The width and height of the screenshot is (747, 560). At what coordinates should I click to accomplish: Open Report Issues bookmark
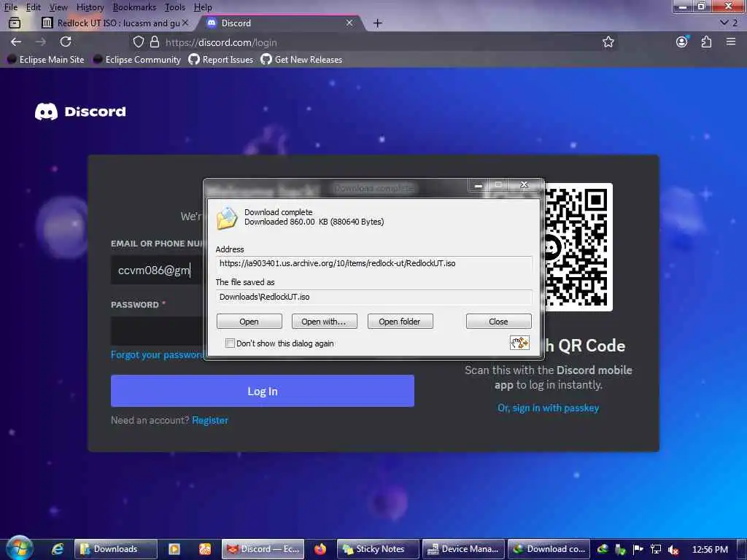tap(221, 60)
